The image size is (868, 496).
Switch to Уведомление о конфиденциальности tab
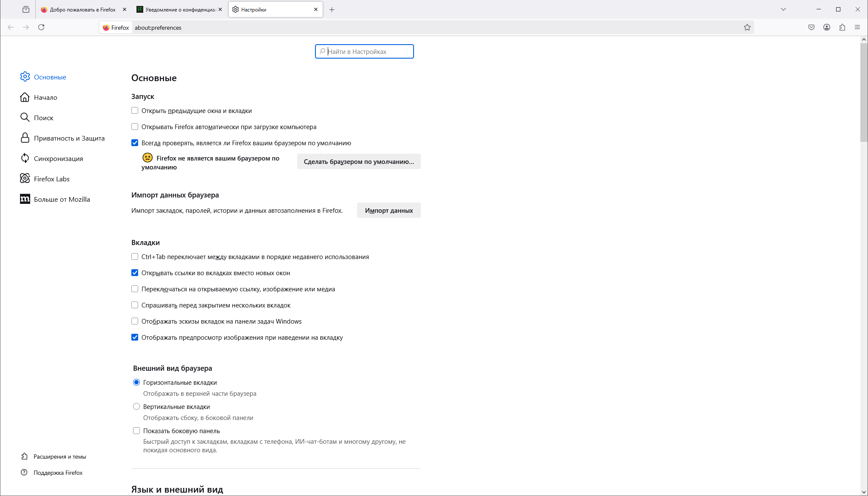[x=176, y=9]
